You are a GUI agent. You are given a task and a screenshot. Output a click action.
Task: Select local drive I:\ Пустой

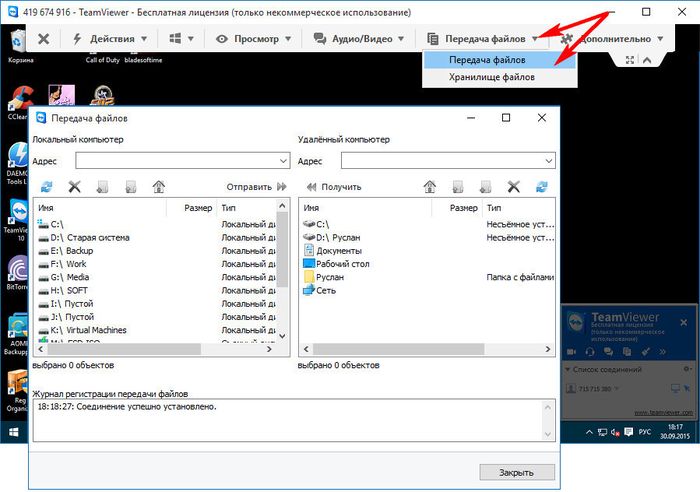(66, 304)
